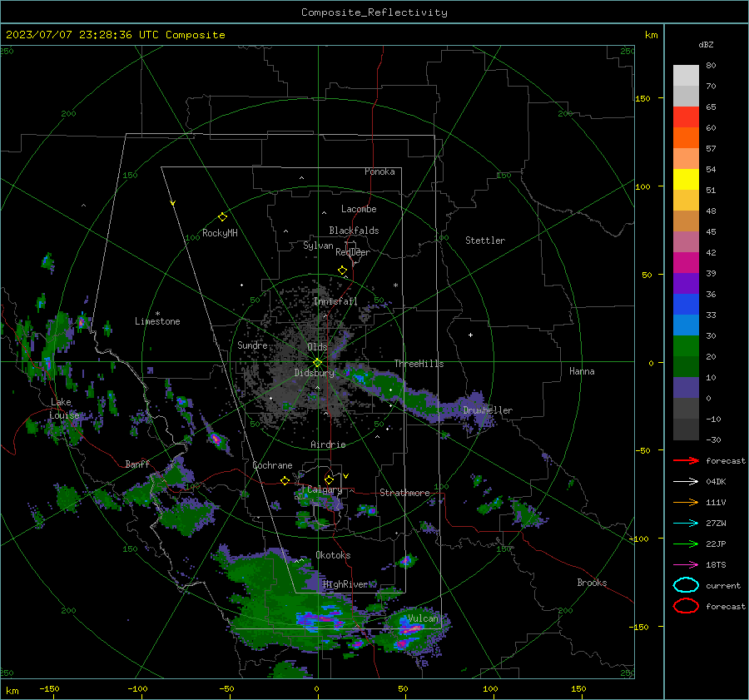Click the Brooks label
749x700 pixels.
(x=592, y=583)
